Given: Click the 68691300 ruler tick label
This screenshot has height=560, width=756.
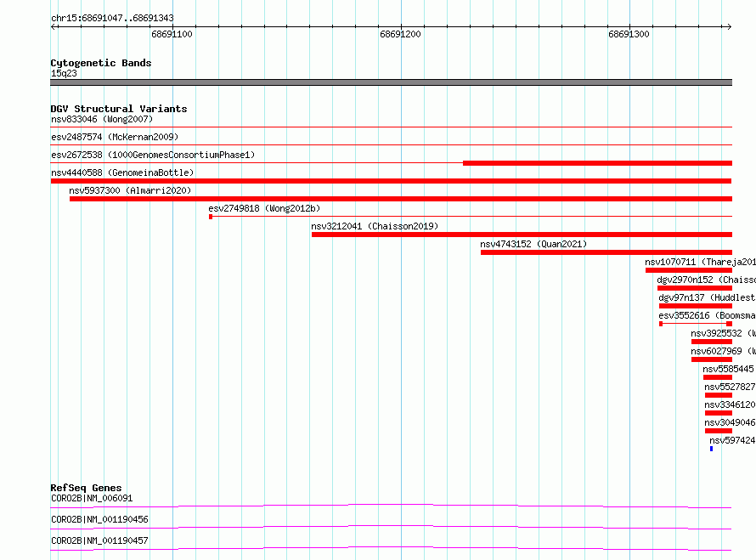Looking at the screenshot, I should click(x=629, y=34).
